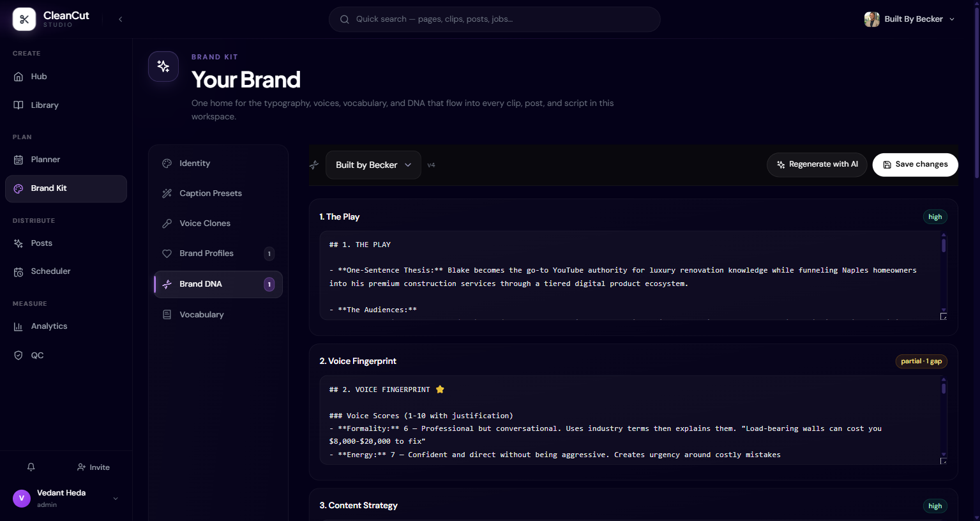Switch to the Vocabulary tab
Screen dimensions: 980x521
218,315
